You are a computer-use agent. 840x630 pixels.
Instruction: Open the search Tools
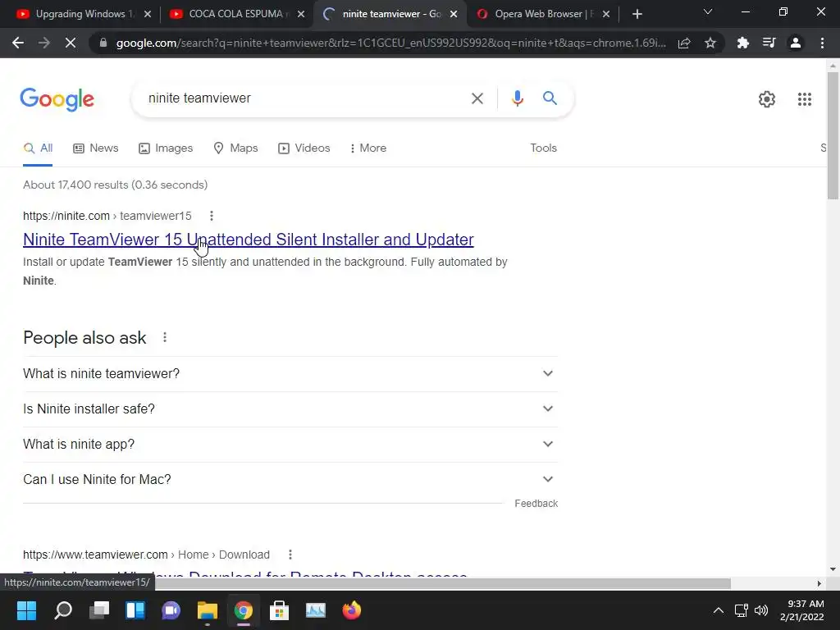coord(543,148)
